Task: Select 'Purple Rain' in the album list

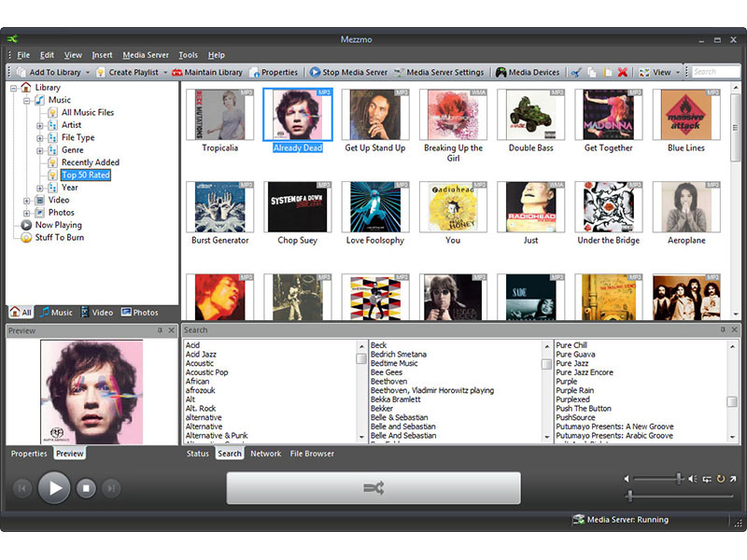Action: (x=574, y=390)
